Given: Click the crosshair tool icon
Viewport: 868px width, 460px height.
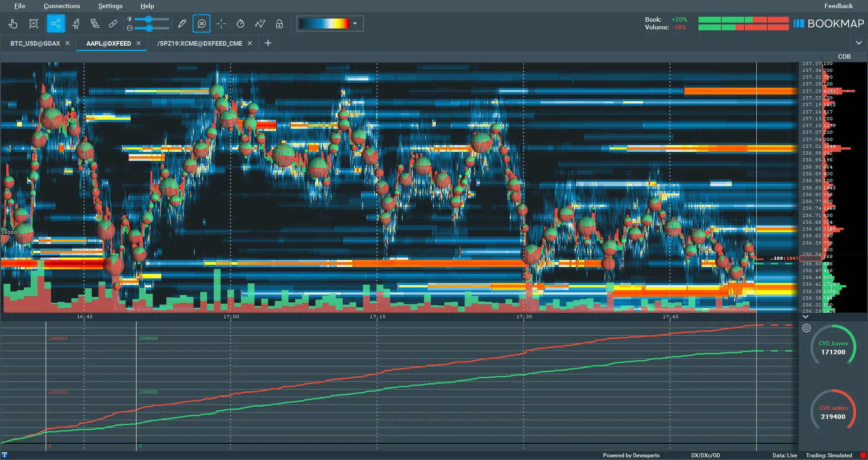Looking at the screenshot, I should point(221,23).
